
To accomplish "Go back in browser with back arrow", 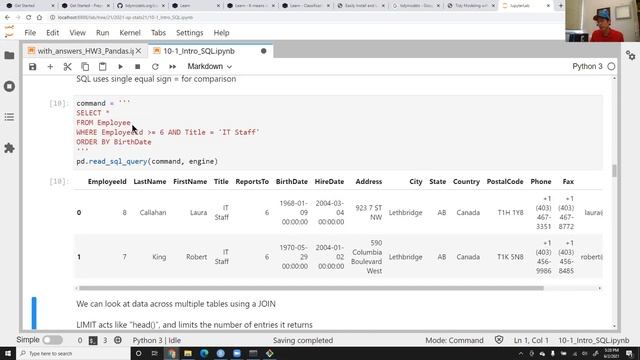I will coord(7,18).
